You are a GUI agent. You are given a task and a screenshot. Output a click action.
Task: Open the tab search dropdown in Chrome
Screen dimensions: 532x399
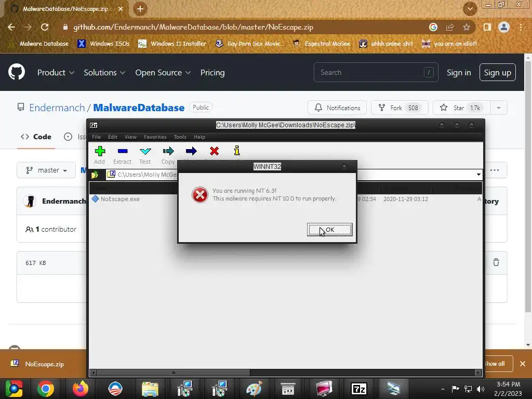pos(470,9)
